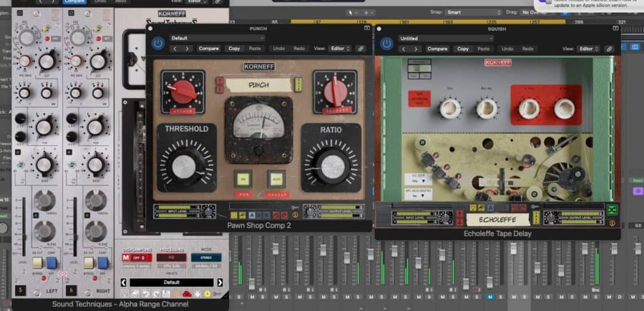The image size is (644, 311).
Task: Click the red ladybug icon in Sound Techniques
Action: [x=187, y=294]
